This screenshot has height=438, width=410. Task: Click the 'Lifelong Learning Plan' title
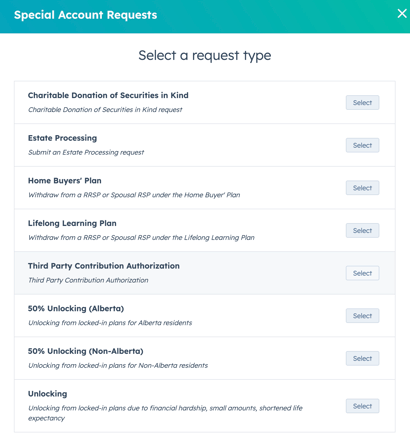pos(72,223)
